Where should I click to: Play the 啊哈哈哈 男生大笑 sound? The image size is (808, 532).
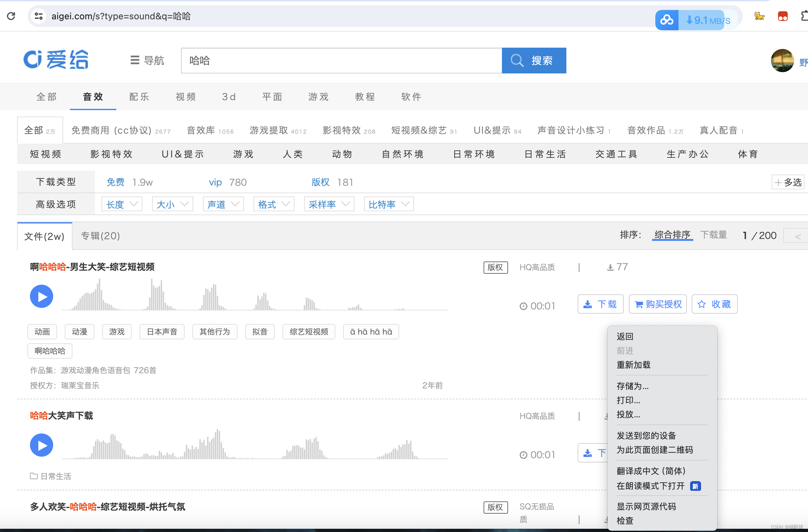coord(42,297)
